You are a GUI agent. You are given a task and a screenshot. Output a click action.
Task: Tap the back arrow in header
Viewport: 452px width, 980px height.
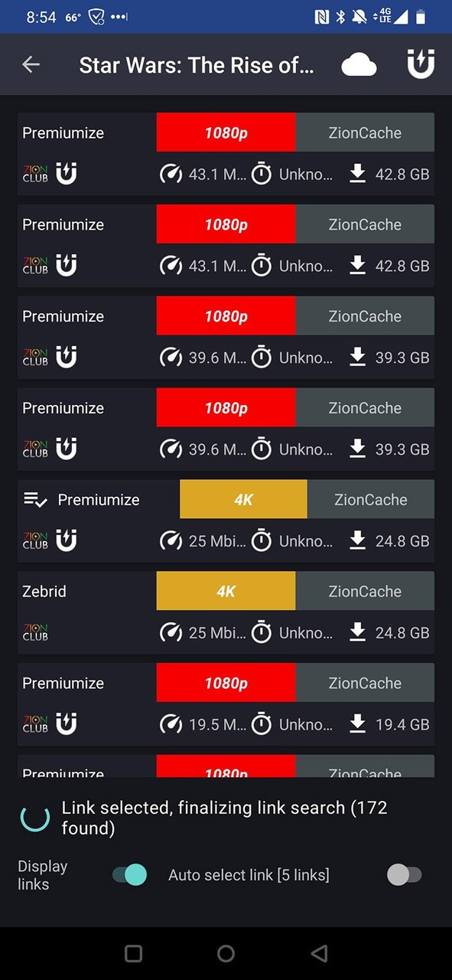(x=31, y=64)
